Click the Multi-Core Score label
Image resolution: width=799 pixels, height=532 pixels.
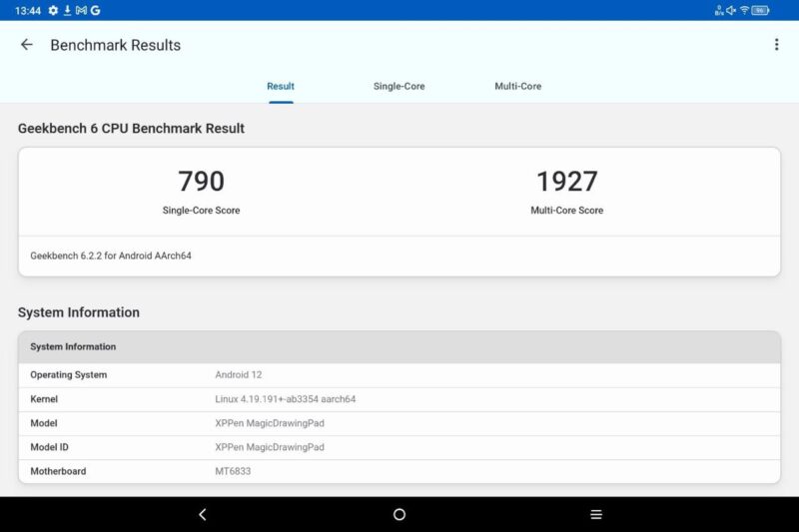(567, 211)
